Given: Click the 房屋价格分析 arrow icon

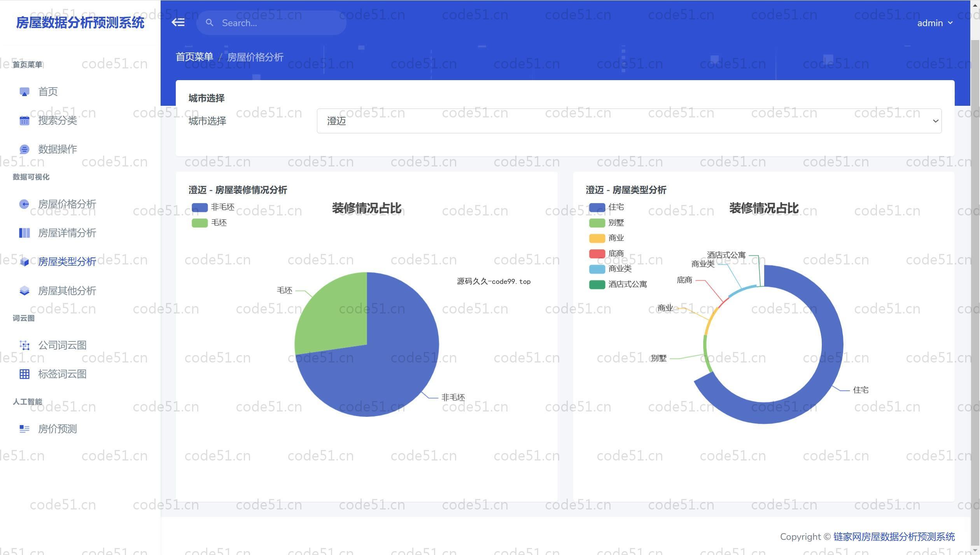Looking at the screenshot, I should tap(24, 204).
